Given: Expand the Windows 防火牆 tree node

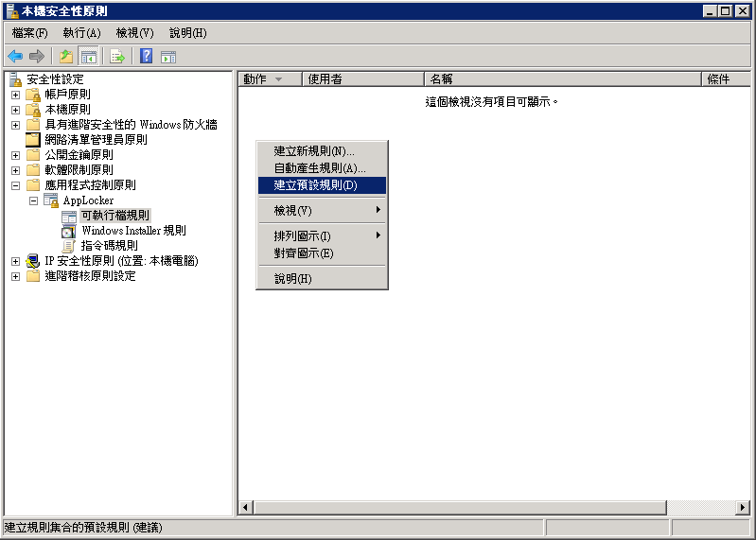Looking at the screenshot, I should point(15,125).
